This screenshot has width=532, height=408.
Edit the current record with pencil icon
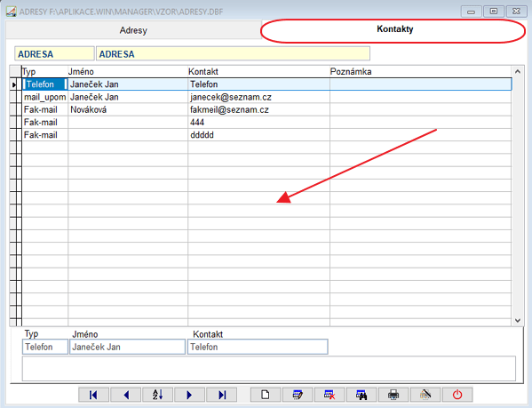(298, 395)
